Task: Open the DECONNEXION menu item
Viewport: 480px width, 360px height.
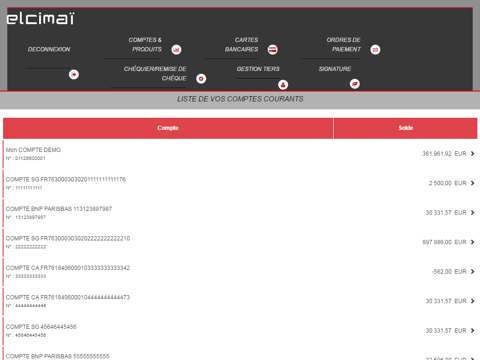Action: pos(49,49)
